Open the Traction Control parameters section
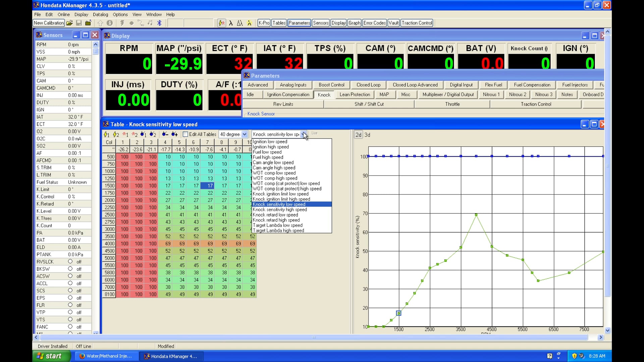 (535, 104)
